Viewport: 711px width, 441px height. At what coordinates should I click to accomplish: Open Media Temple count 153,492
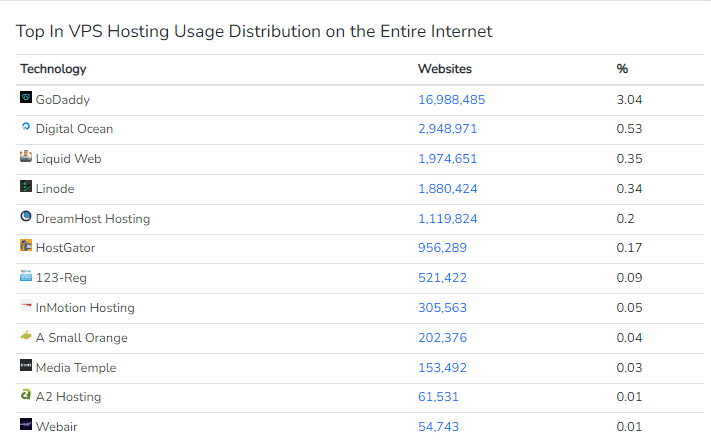[x=442, y=368]
